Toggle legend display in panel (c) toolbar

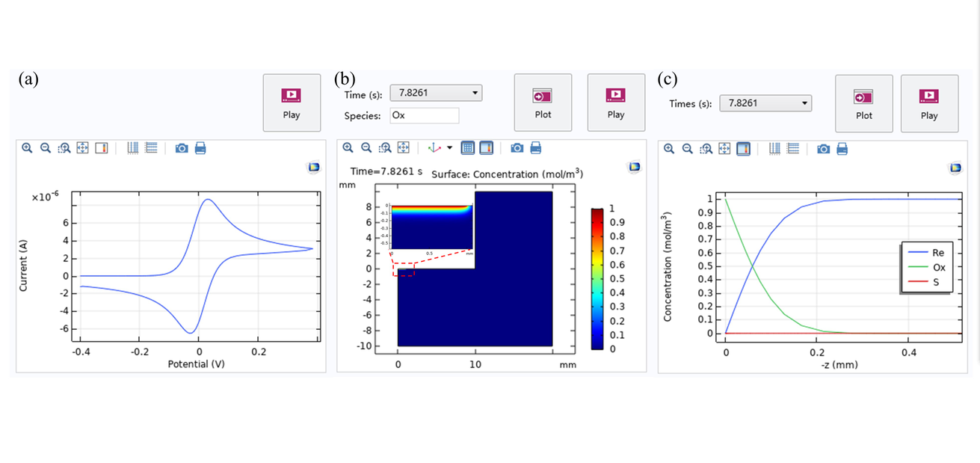[x=744, y=149]
